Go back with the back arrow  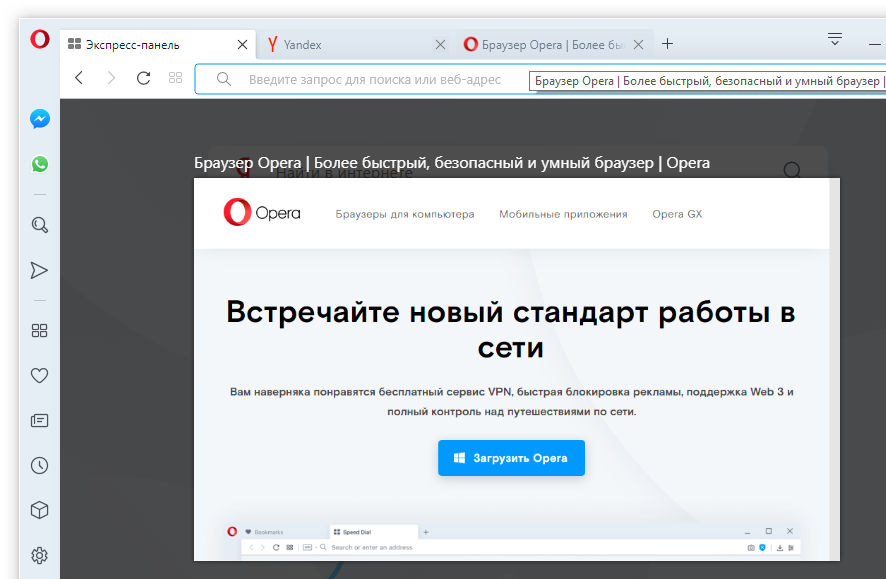point(79,78)
